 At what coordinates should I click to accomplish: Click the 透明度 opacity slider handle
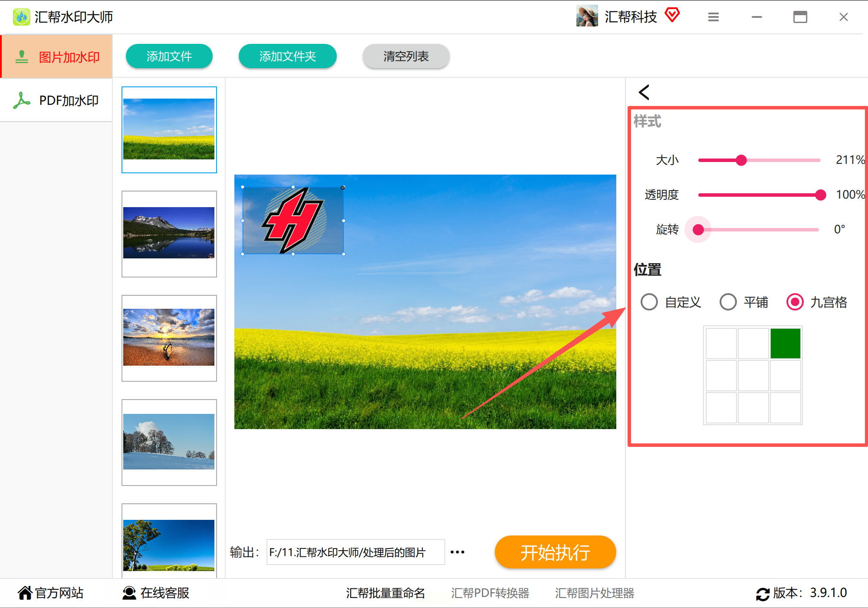click(x=820, y=195)
